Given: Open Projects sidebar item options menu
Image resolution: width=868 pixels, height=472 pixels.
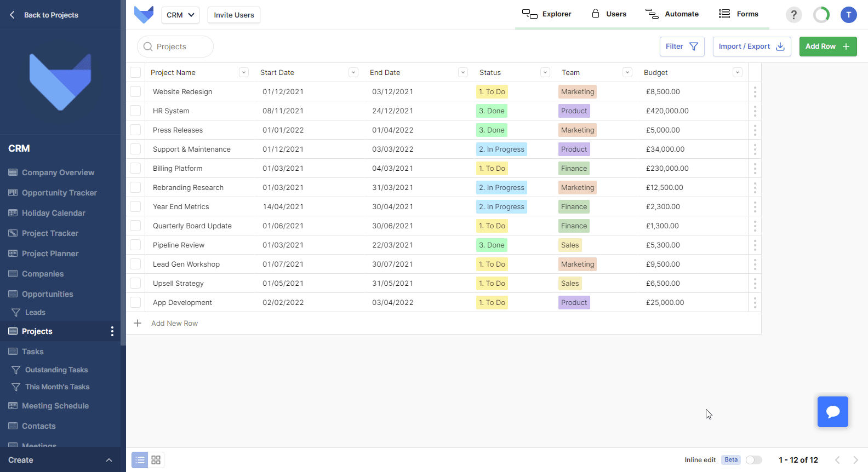Looking at the screenshot, I should (x=112, y=331).
